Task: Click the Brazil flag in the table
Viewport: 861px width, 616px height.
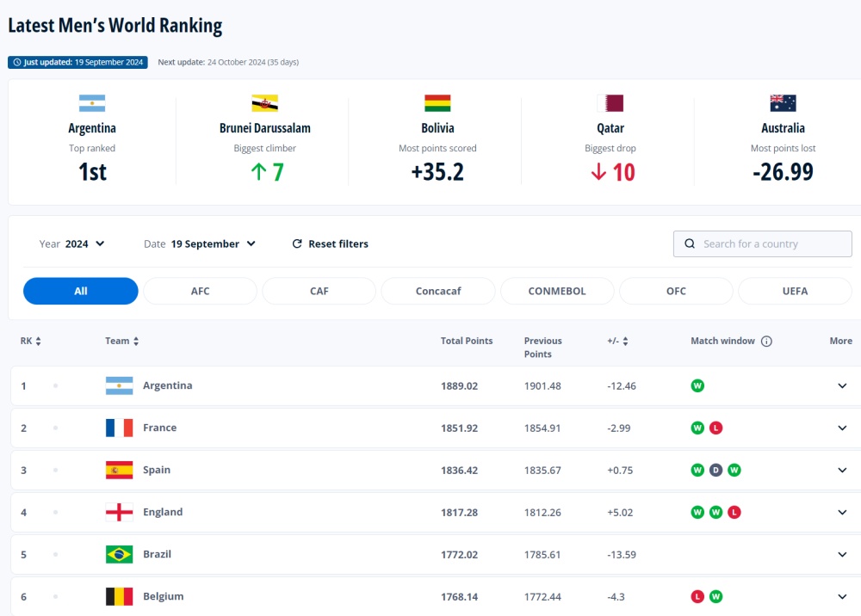Action: [119, 554]
